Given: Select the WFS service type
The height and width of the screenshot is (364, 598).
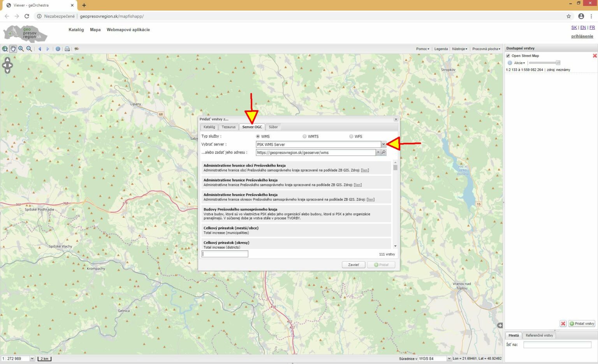Looking at the screenshot, I should point(351,136).
